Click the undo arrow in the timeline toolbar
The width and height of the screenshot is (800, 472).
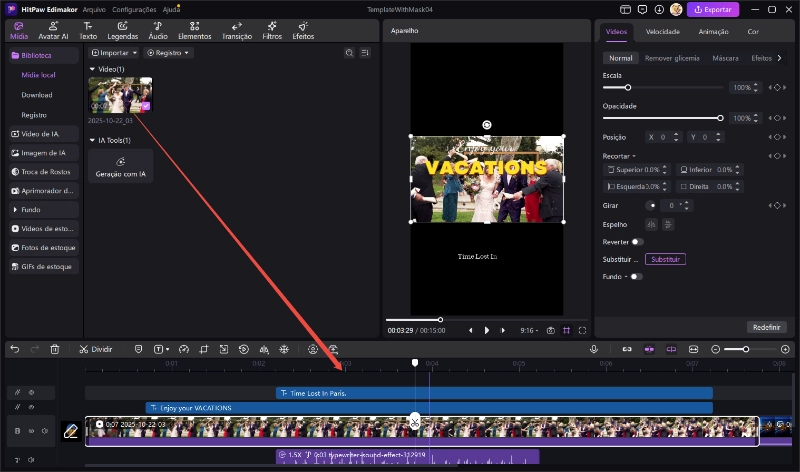pyautogui.click(x=15, y=350)
